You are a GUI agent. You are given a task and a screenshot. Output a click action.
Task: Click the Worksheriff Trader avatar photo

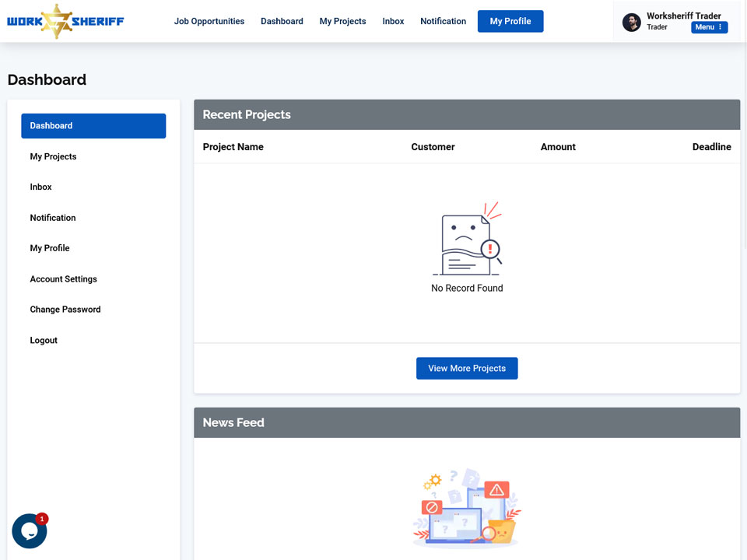click(x=632, y=22)
